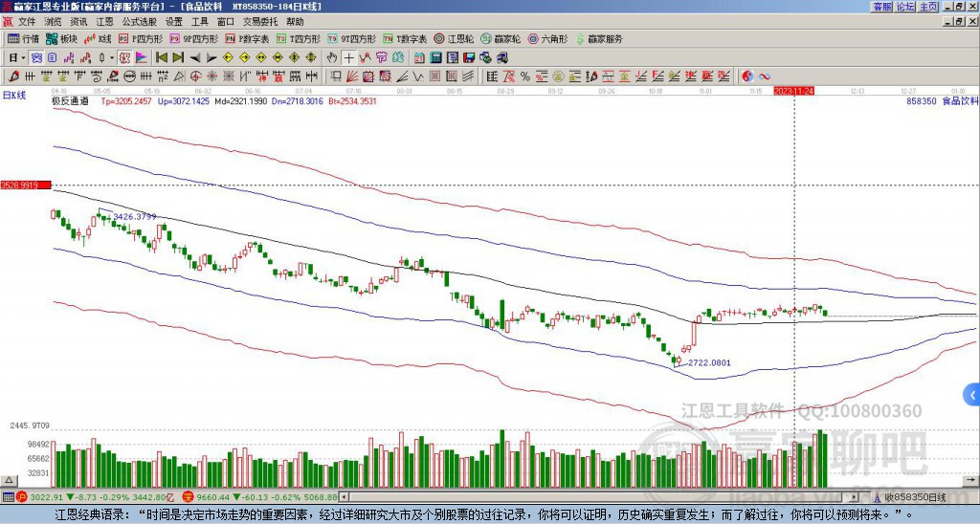This screenshot has height=524, width=980.
Task: Open 赢家服务 service button
Action: click(599, 38)
